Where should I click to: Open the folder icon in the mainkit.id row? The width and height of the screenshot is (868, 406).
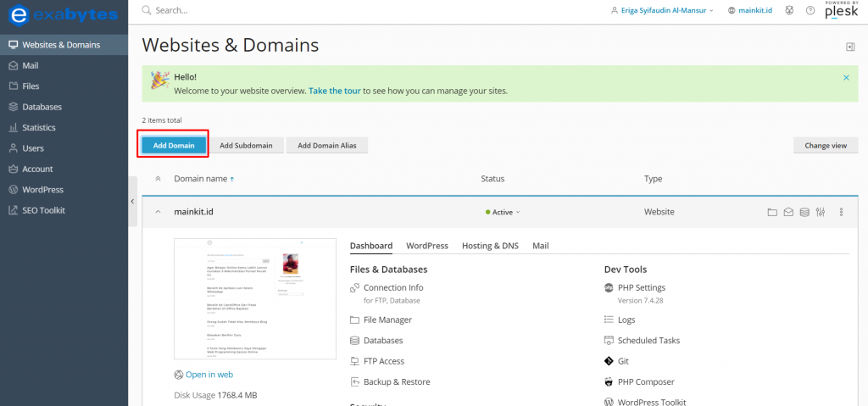[x=772, y=212]
